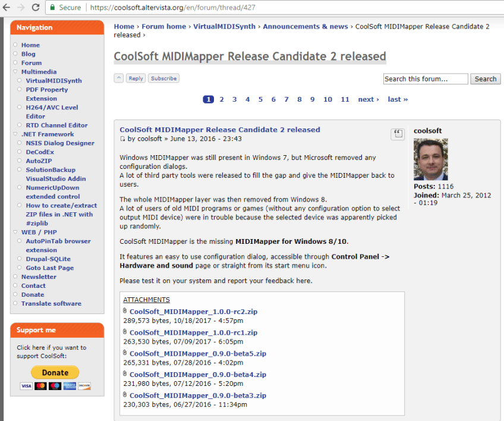Click the Reply button
The height and width of the screenshot is (421, 504).
[136, 78]
